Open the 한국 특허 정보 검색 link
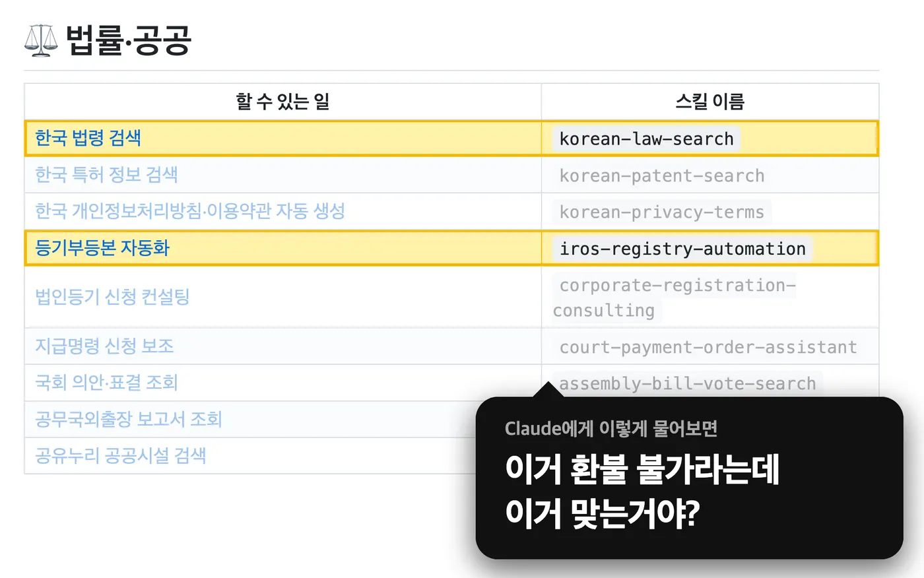This screenshot has width=924, height=578. pos(106,175)
